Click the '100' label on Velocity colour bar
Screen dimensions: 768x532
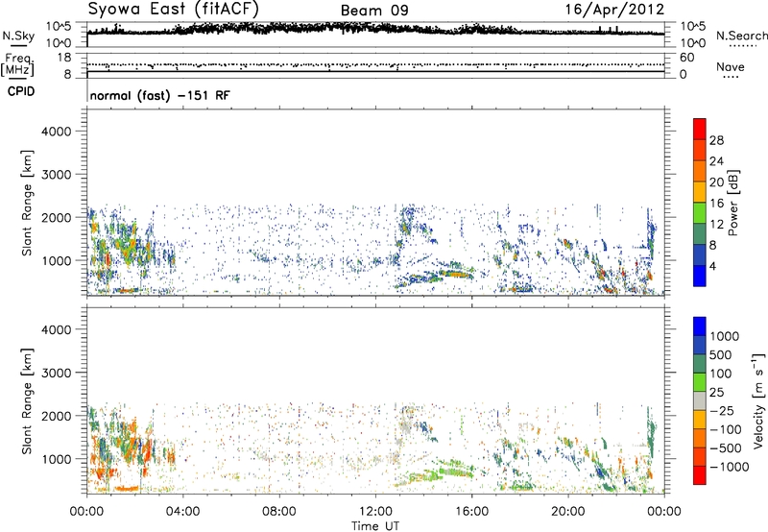[721, 374]
